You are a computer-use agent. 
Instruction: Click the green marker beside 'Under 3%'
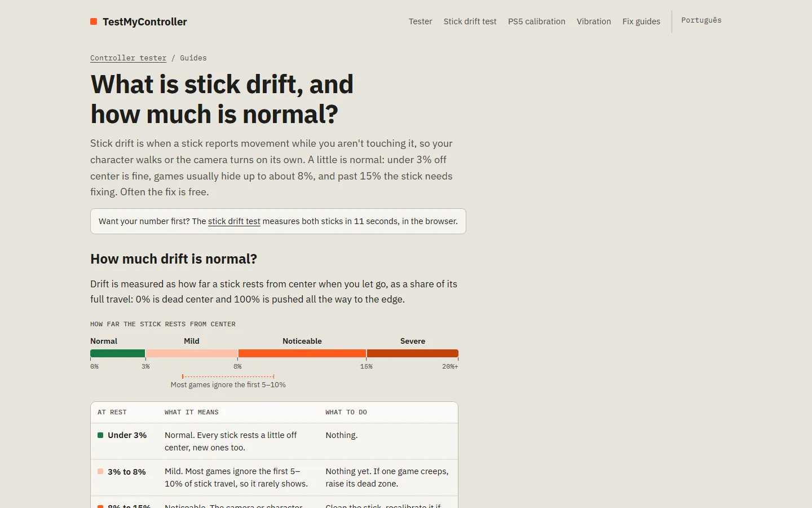coord(100,435)
